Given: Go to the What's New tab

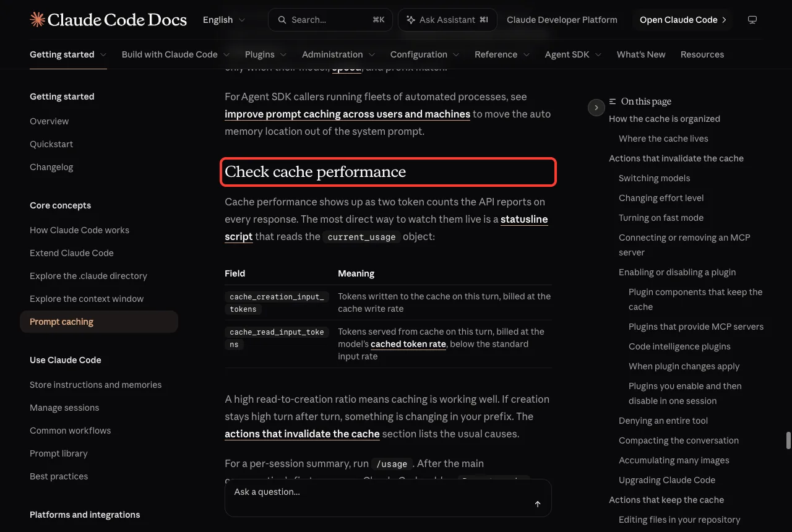Looking at the screenshot, I should coord(641,54).
